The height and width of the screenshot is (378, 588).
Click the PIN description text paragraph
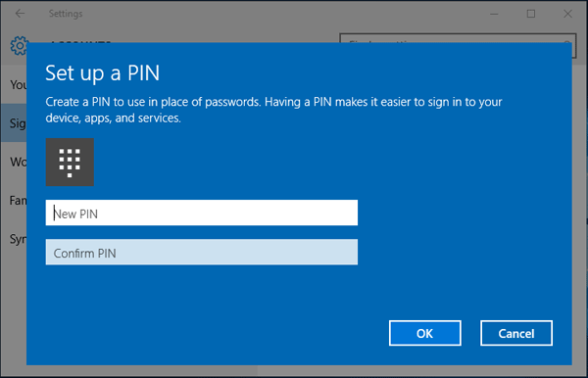[273, 110]
